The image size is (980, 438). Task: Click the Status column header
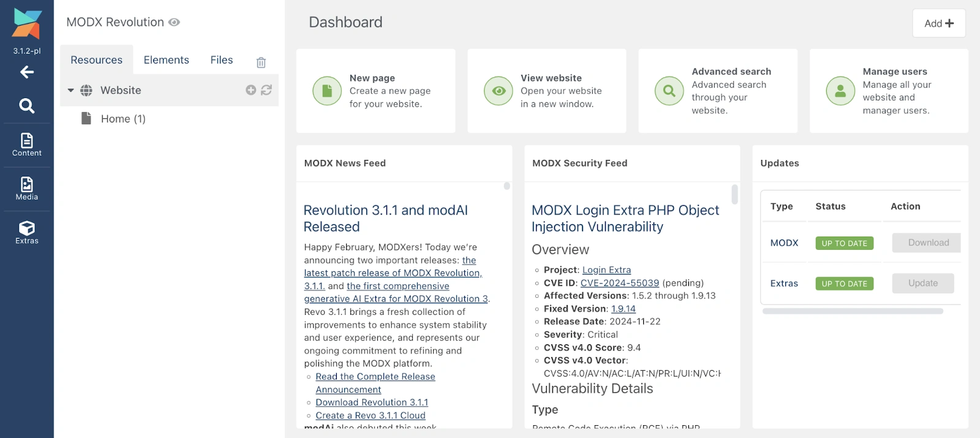[831, 206]
